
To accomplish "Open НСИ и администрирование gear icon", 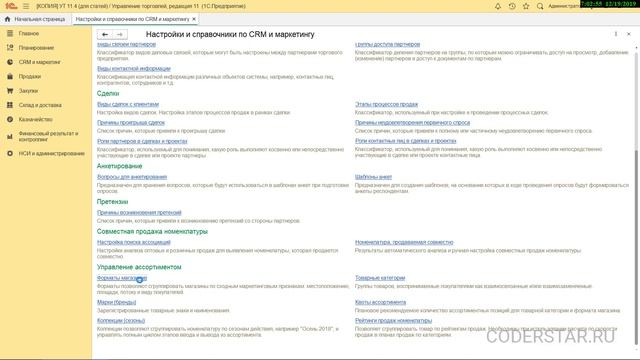I will pos(10,153).
